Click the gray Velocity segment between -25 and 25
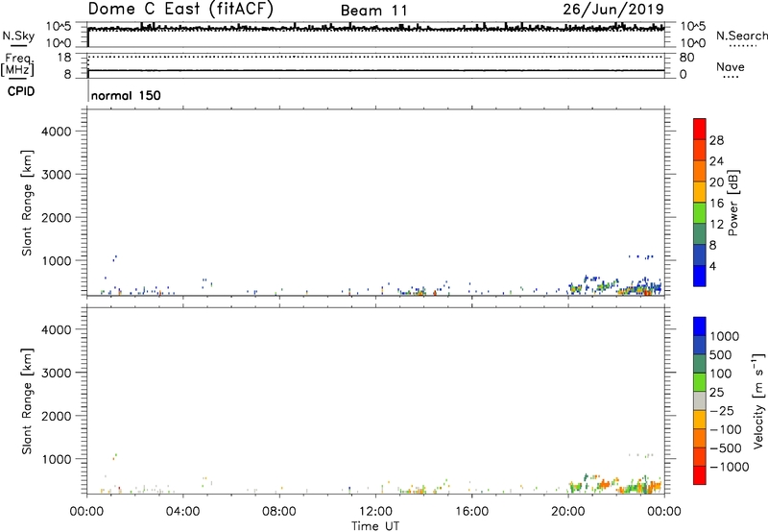 (700, 401)
